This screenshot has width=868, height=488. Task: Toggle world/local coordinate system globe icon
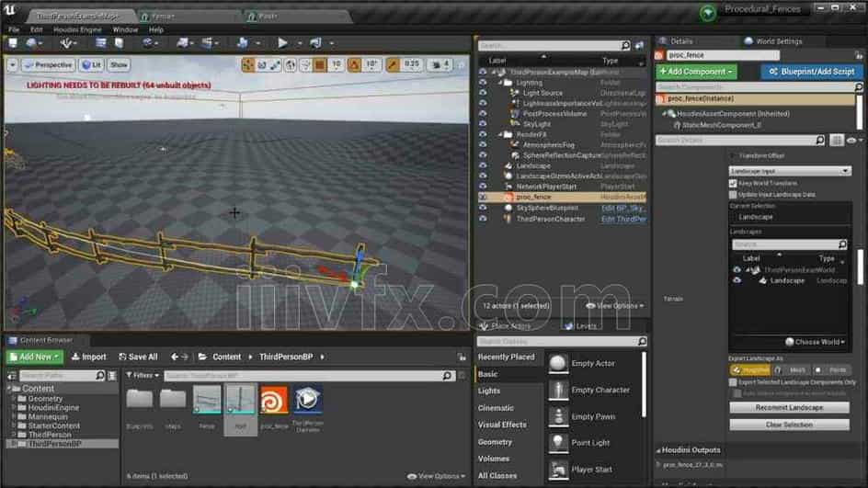click(290, 65)
